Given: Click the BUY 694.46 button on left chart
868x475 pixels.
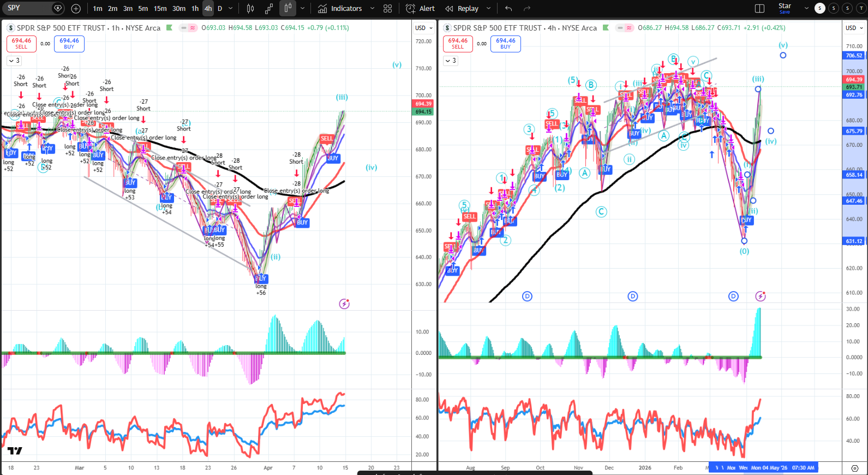Looking at the screenshot, I should coord(69,44).
